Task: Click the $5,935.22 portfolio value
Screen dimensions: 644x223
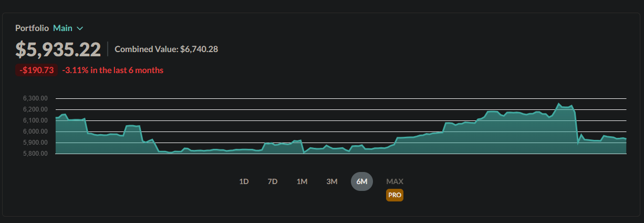Action: (x=58, y=49)
